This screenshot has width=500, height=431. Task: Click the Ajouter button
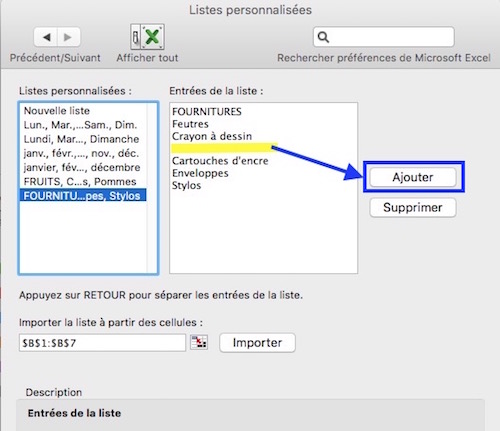(413, 177)
